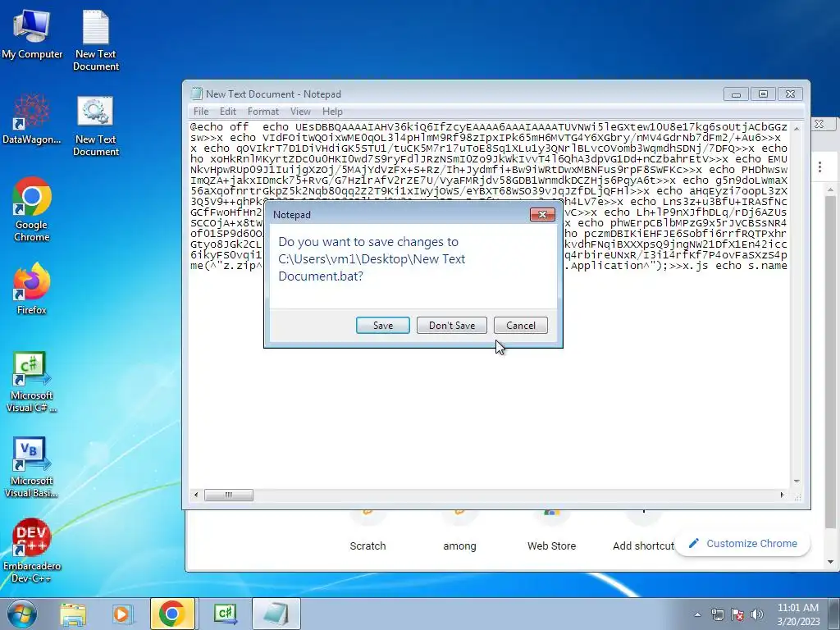Open Notepad File menu
Screen dimensions: 840x630
click(201, 112)
